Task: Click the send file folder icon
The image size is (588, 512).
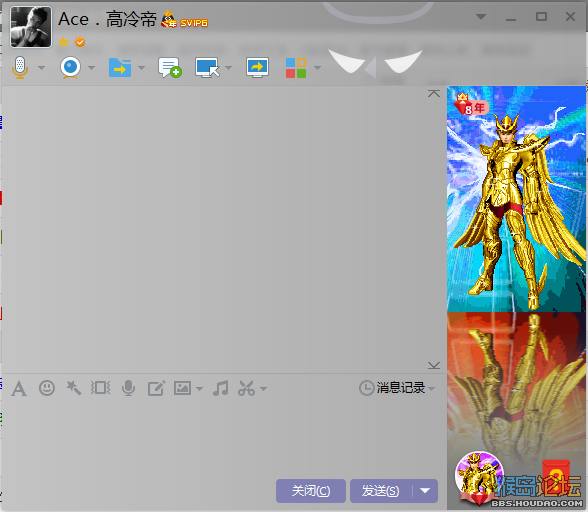Action: tap(120, 68)
